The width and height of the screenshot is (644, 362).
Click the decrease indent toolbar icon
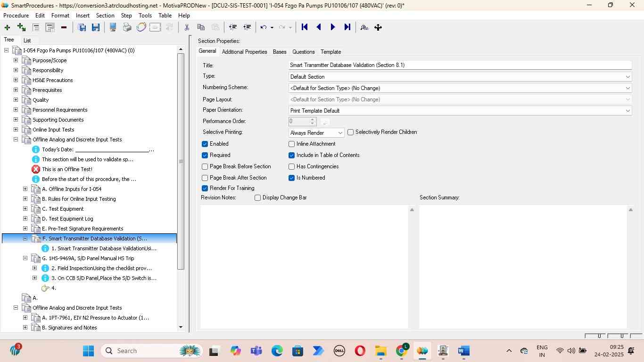click(232, 27)
